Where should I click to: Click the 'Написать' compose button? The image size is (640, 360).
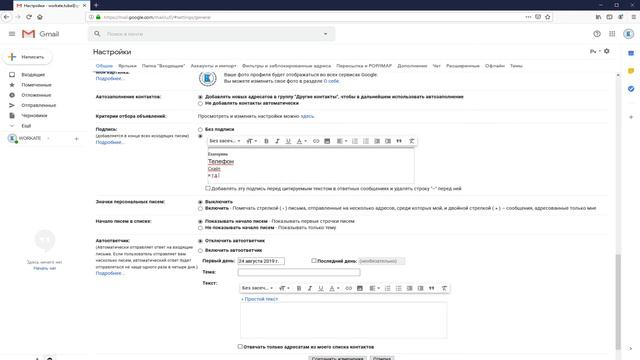(x=28, y=57)
